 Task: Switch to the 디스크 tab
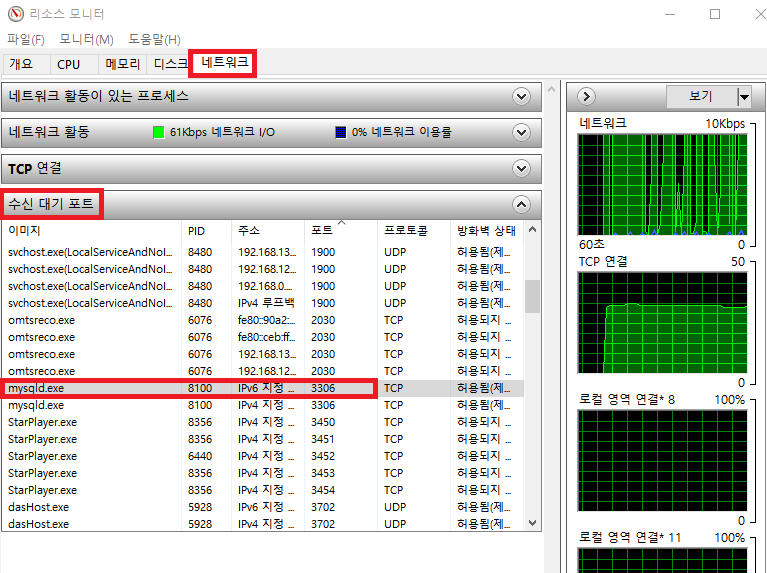click(170, 64)
